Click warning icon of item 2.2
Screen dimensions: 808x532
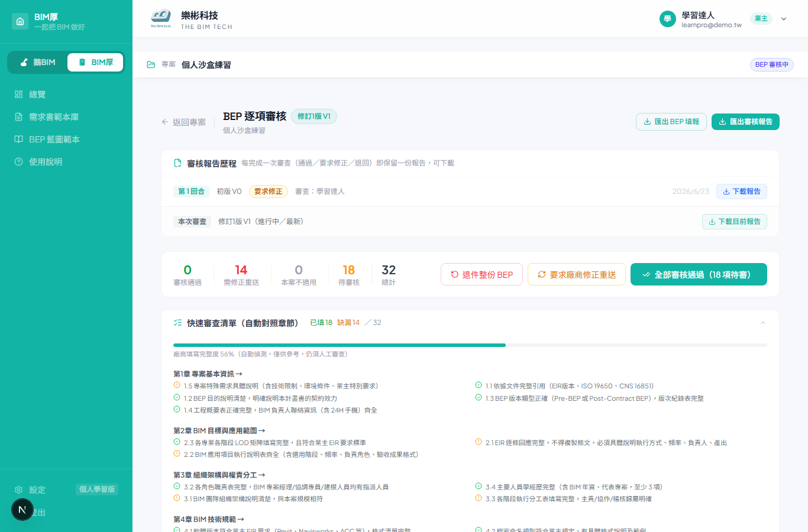tap(177, 454)
